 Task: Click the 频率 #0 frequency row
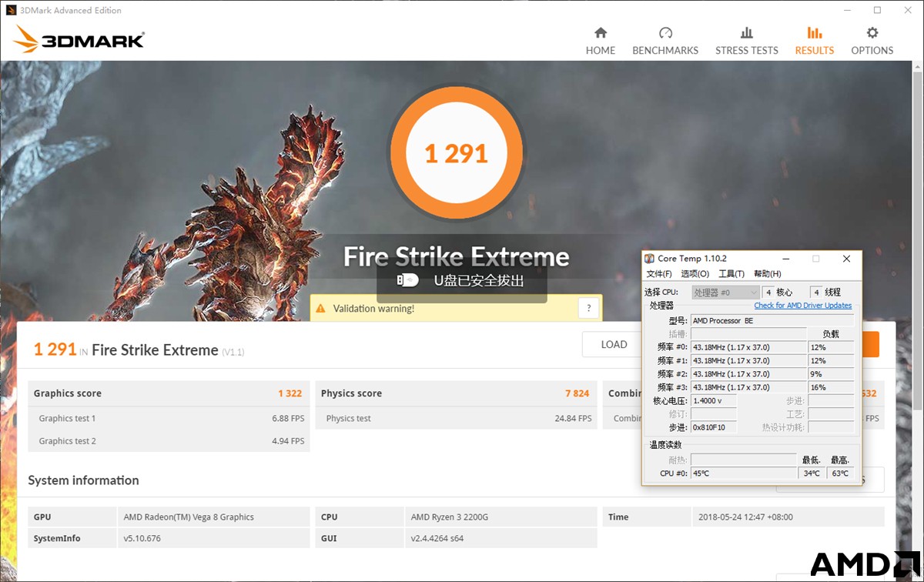pyautogui.click(x=748, y=347)
